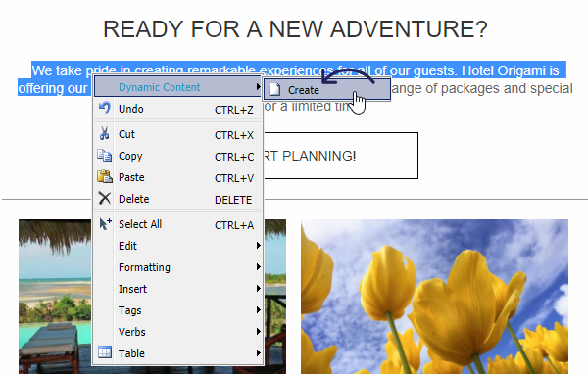Click the READY FOR A NEW ADVENTURE heading
Image resolution: width=588 pixels, height=374 pixels.
295,28
